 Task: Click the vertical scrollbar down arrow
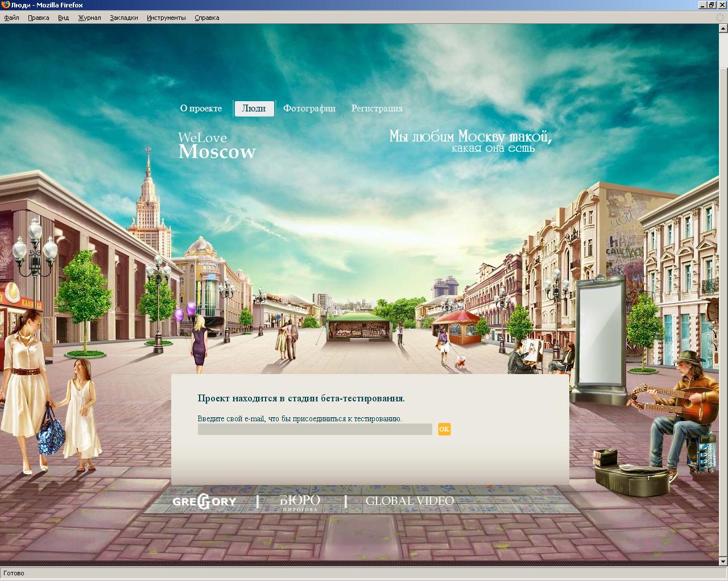pos(723,562)
